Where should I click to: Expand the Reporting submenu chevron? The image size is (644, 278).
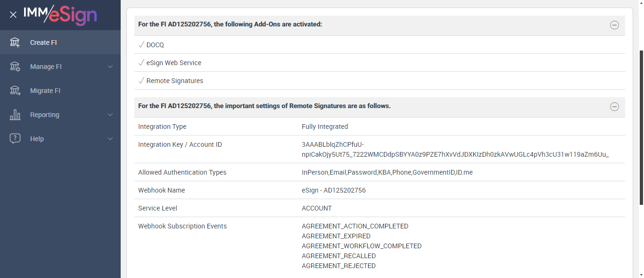(110, 115)
